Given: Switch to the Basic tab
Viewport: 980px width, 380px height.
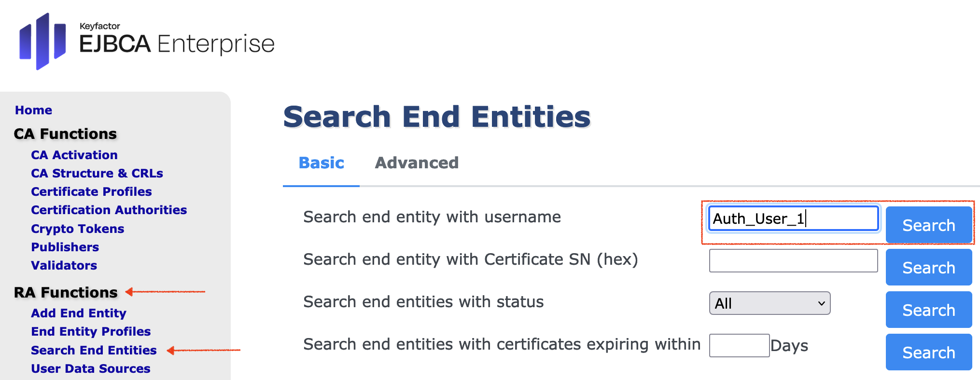Looking at the screenshot, I should tap(321, 163).
